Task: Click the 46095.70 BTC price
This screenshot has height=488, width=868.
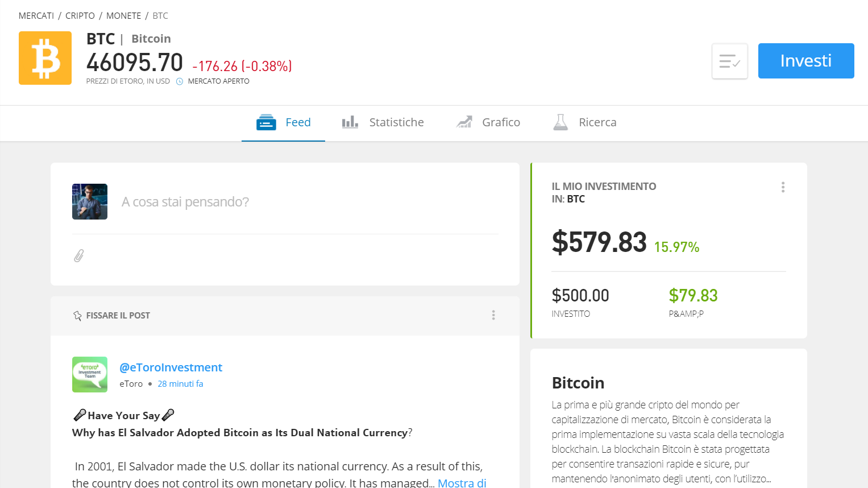Action: (135, 63)
